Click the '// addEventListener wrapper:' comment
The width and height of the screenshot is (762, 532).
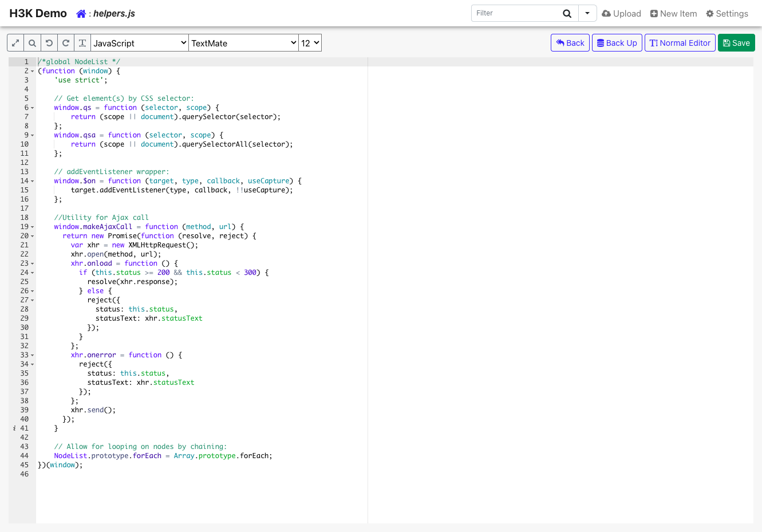112,172
